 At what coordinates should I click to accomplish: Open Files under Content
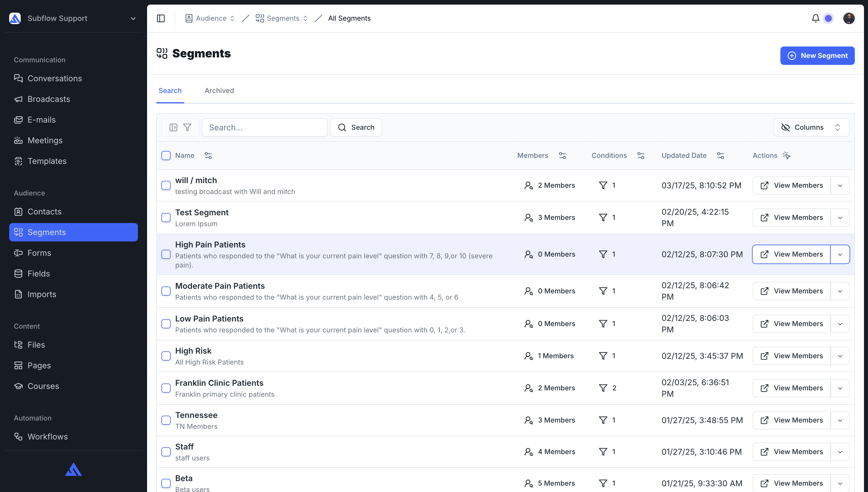(x=73, y=345)
